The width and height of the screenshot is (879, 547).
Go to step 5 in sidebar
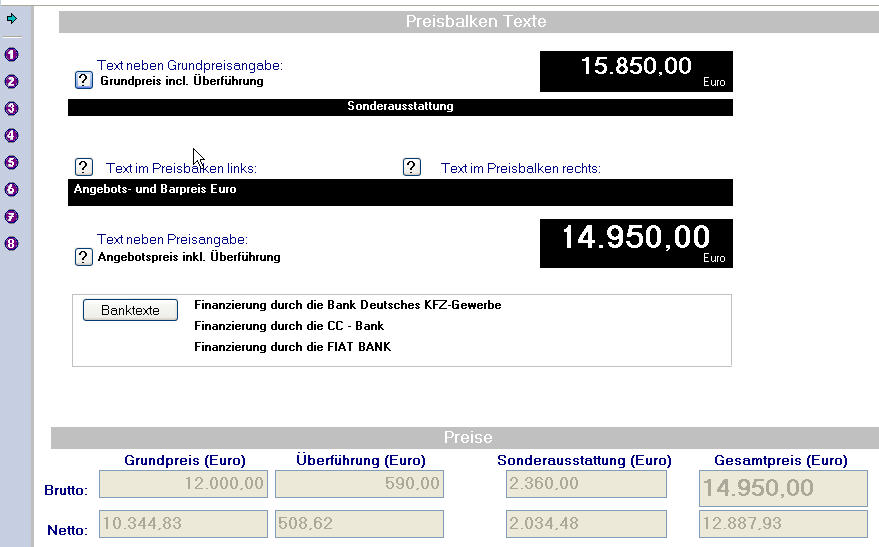tap(12, 163)
